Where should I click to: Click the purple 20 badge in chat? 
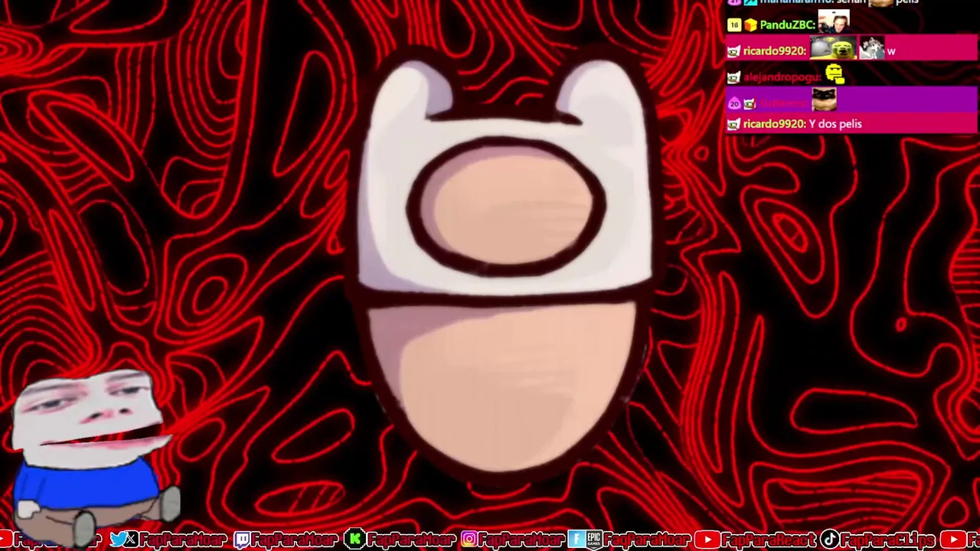coord(733,103)
